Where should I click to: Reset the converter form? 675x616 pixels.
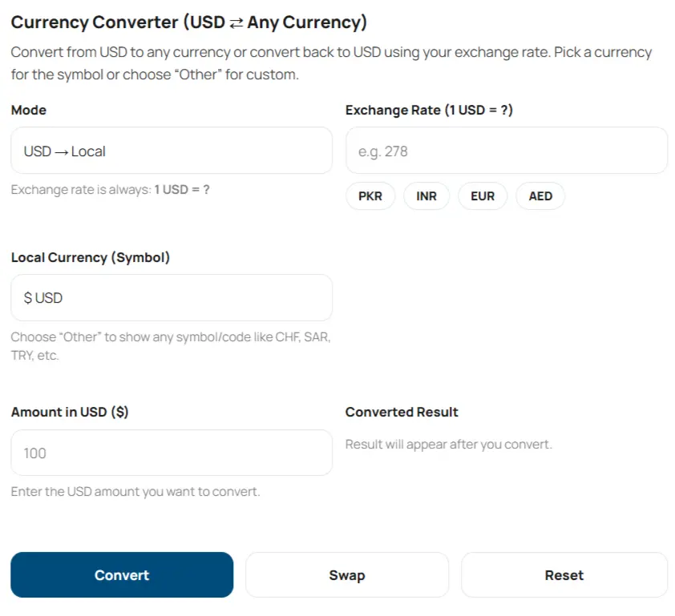pyautogui.click(x=564, y=574)
